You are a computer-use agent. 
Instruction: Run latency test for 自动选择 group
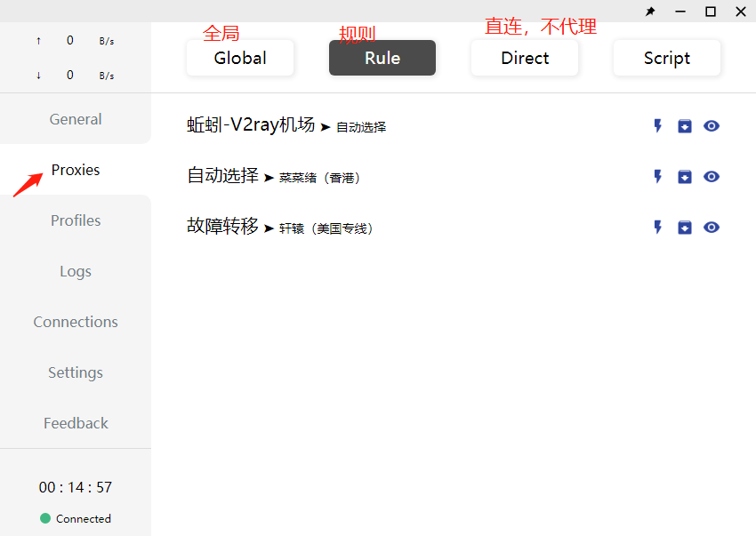pyautogui.click(x=657, y=176)
